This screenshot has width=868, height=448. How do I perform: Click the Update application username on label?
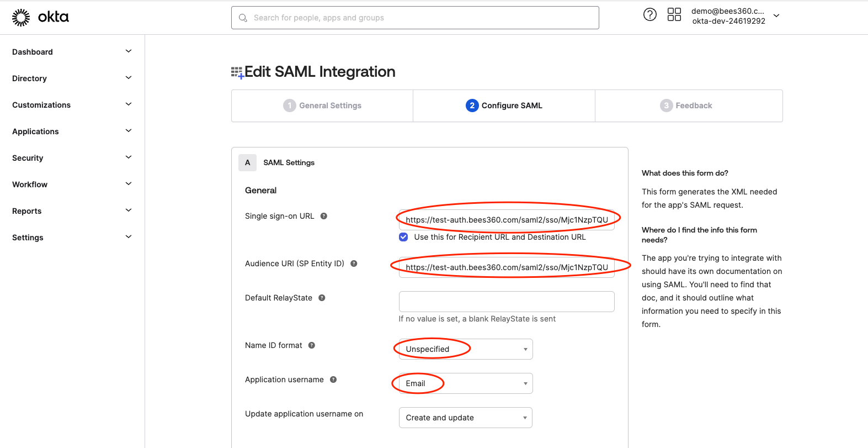point(304,414)
